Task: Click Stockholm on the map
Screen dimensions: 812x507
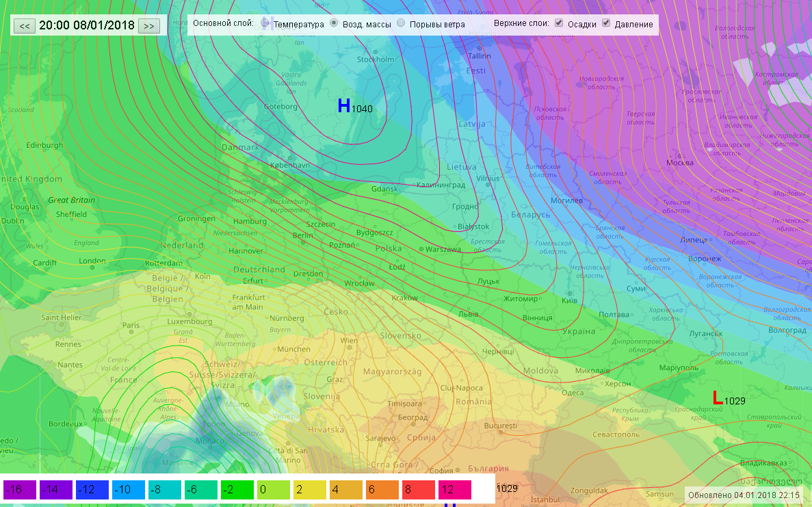Action: click(x=376, y=59)
